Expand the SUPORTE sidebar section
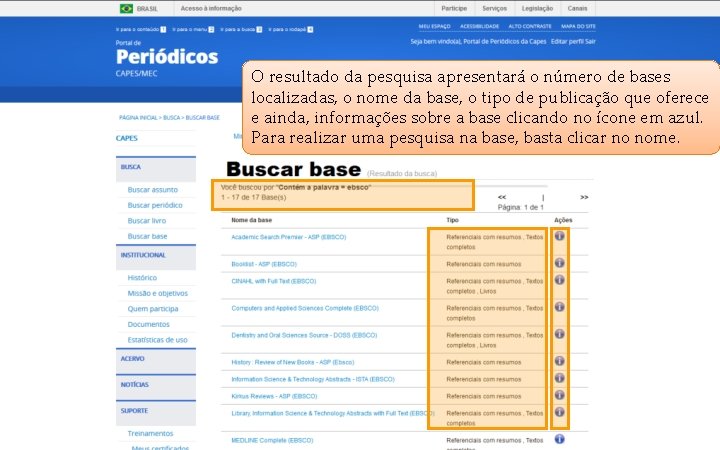 tap(156, 412)
